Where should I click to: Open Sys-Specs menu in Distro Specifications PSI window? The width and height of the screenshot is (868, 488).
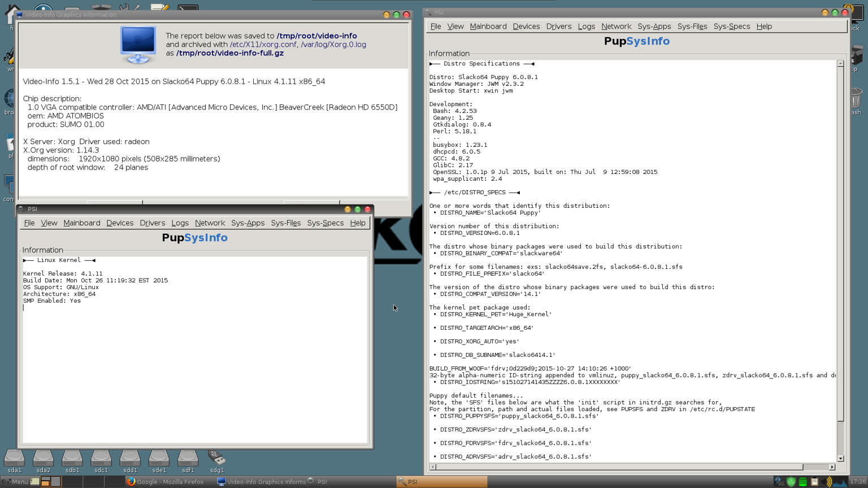tap(732, 27)
